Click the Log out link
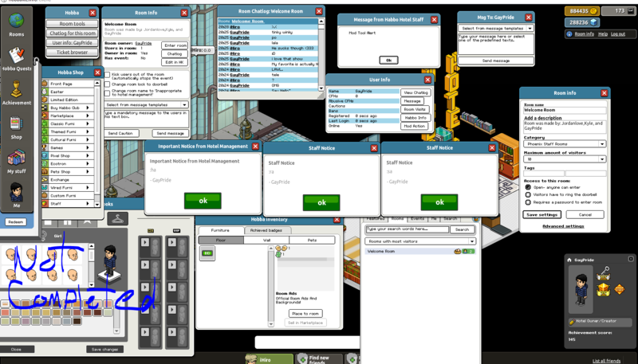Screen dimensions: 638x364 pyautogui.click(x=617, y=34)
